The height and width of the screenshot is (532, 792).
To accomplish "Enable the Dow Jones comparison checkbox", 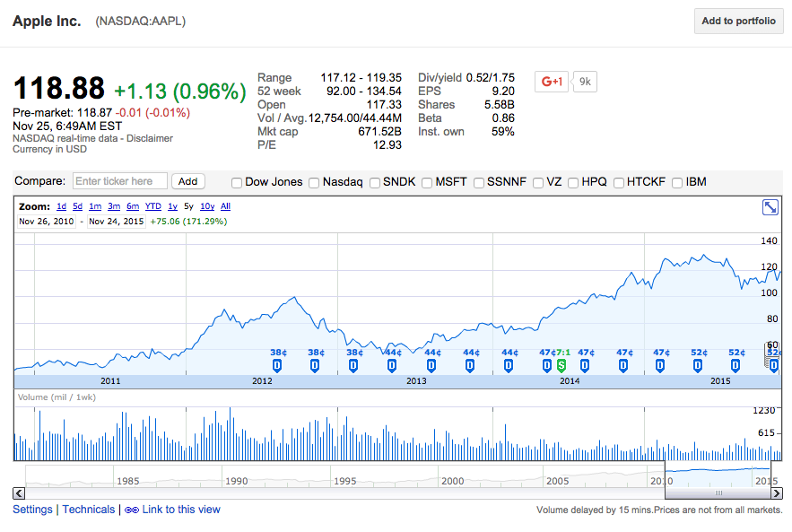I will [237, 182].
